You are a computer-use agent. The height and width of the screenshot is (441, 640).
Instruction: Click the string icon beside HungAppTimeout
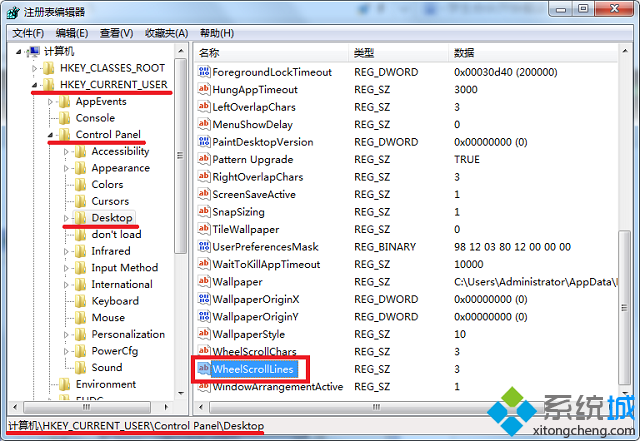pyautogui.click(x=204, y=89)
